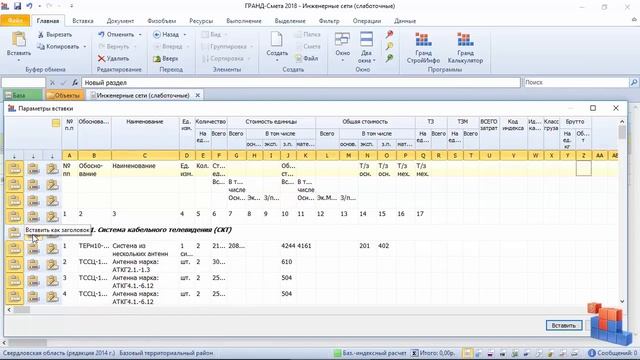Image resolution: width=640 pixels, height=360 pixels.
Task: Click the yellow pin icon in ribbon
Action: 389,46
